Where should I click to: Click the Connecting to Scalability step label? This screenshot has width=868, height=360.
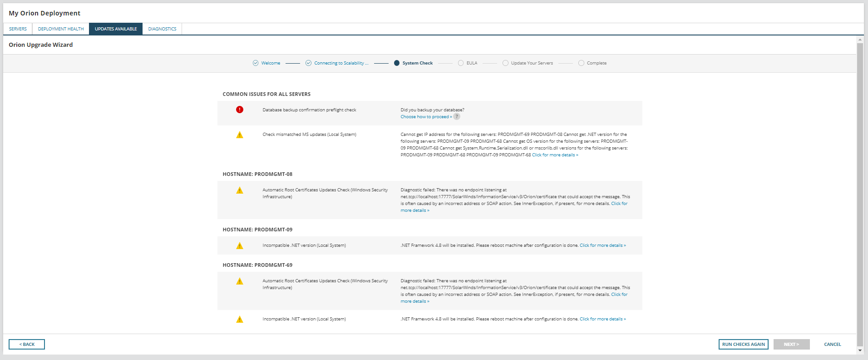coord(341,63)
